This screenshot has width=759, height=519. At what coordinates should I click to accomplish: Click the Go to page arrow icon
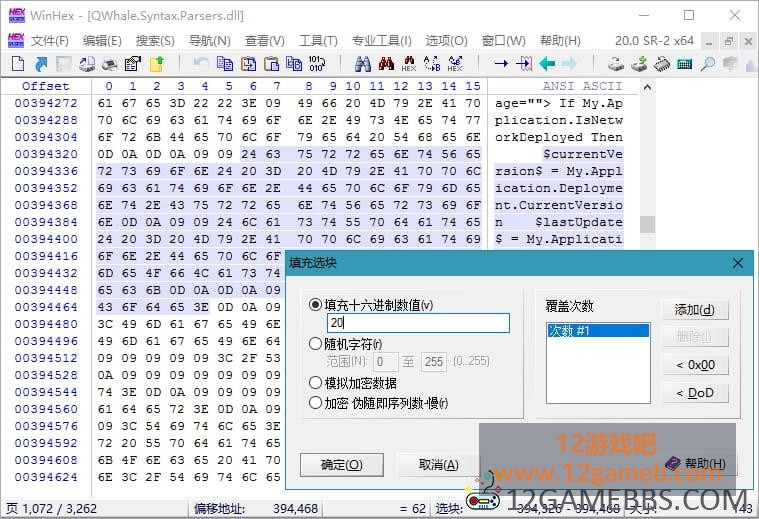coord(524,64)
